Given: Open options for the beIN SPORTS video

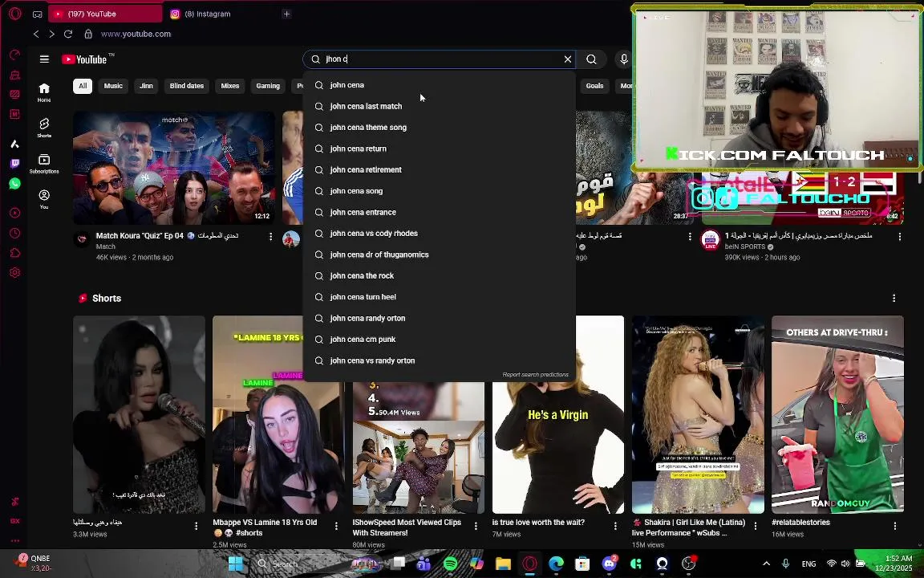Looking at the screenshot, I should (x=899, y=237).
